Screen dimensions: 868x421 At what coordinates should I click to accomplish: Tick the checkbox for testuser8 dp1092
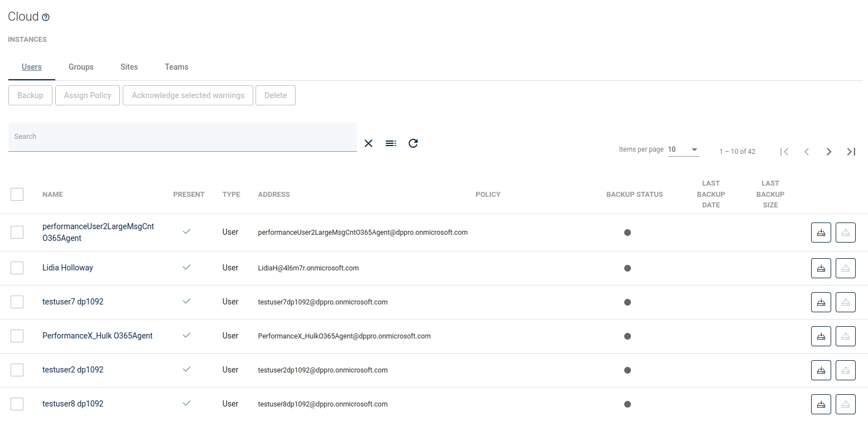[x=17, y=404]
